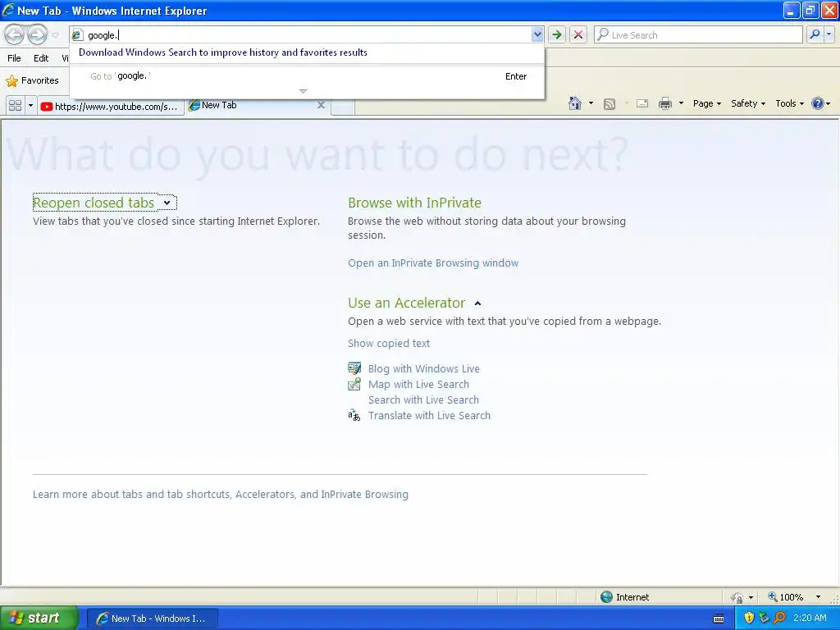
Task: Open a blank new tab button
Action: (343, 107)
